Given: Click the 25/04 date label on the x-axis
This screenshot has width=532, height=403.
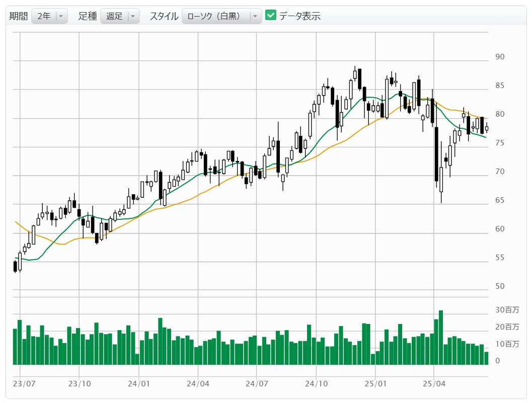Looking at the screenshot, I should (x=434, y=383).
